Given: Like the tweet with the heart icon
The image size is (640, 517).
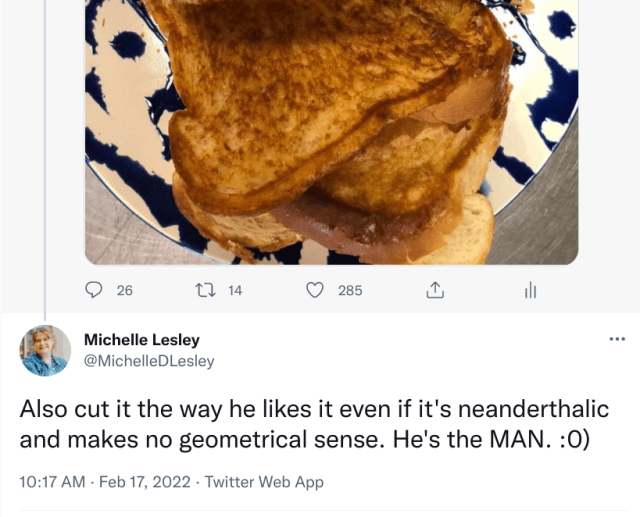Looking at the screenshot, I should (315, 290).
